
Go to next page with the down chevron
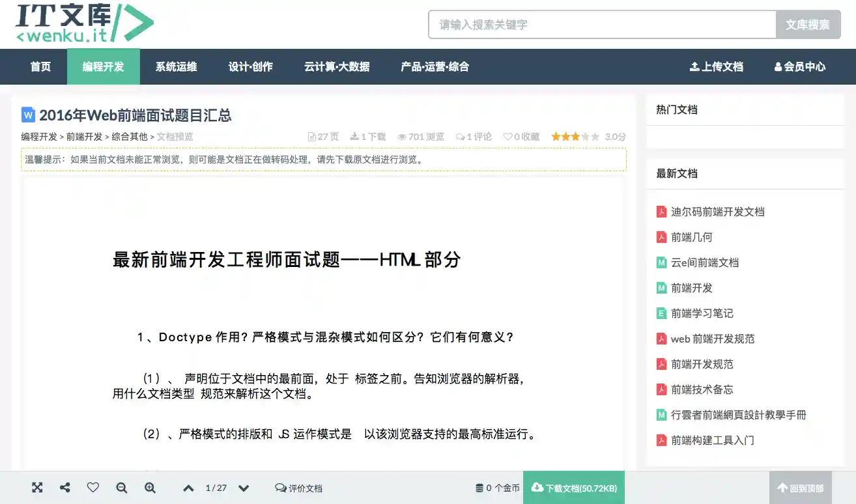point(243,487)
